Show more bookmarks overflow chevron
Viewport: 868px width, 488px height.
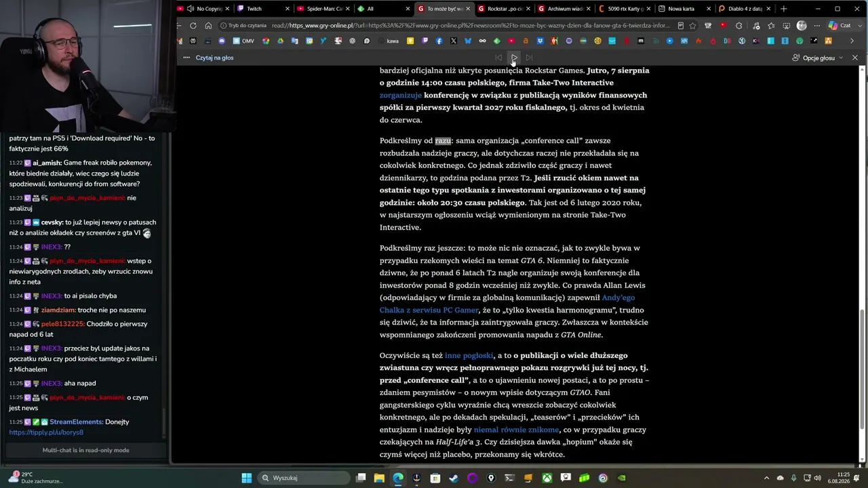tap(852, 41)
